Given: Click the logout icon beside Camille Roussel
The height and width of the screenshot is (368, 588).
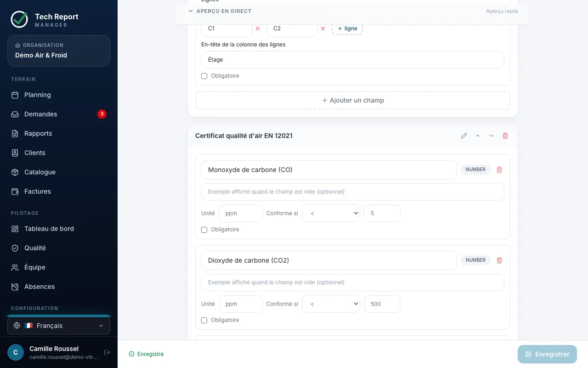Looking at the screenshot, I should point(107,352).
